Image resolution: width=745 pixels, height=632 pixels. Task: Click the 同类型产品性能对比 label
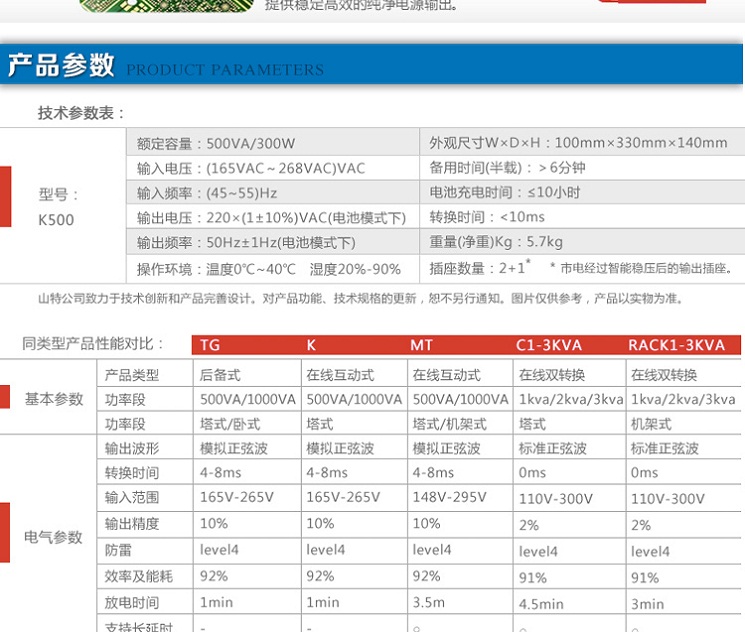(93, 344)
